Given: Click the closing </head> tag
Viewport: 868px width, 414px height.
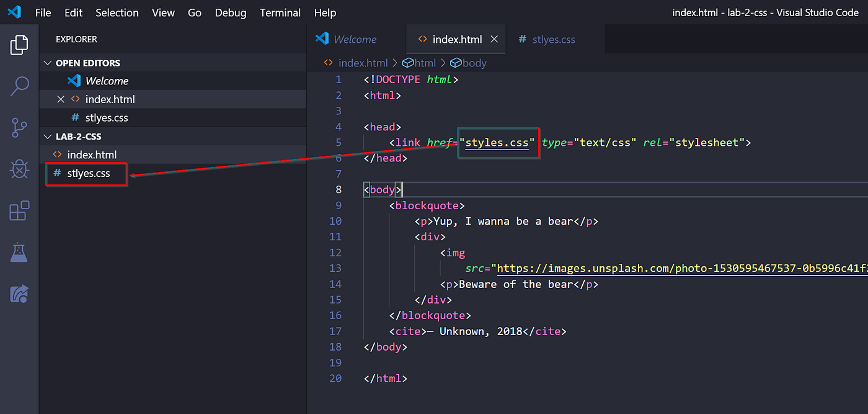Looking at the screenshot, I should pyautogui.click(x=386, y=158).
